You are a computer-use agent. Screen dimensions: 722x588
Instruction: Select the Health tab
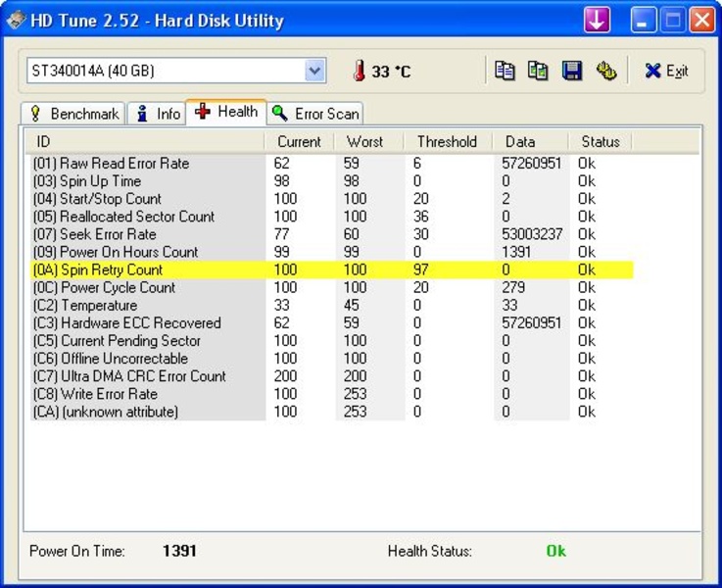(x=226, y=112)
